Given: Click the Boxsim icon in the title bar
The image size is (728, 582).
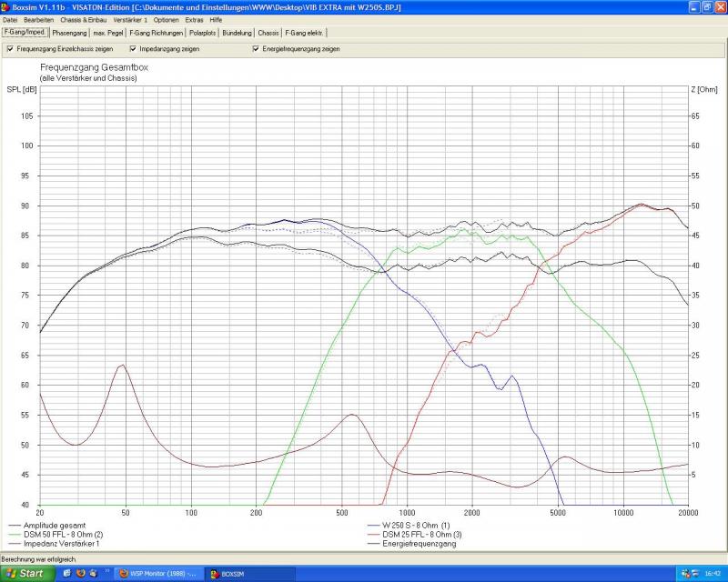Looking at the screenshot, I should click(5, 7).
